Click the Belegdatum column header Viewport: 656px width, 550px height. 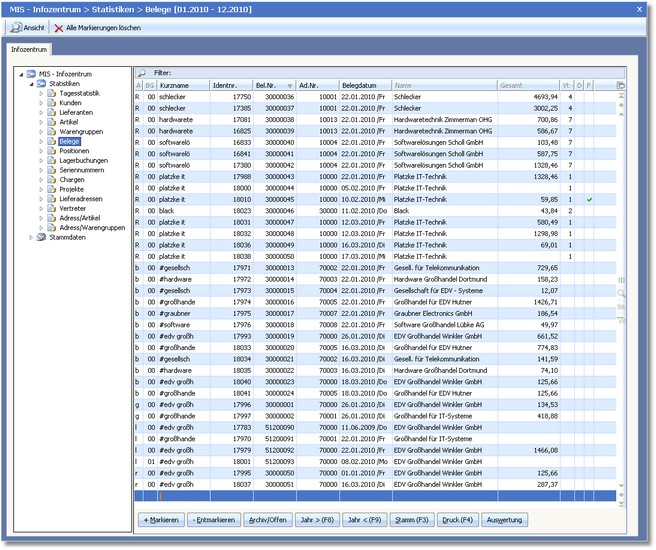(365, 86)
